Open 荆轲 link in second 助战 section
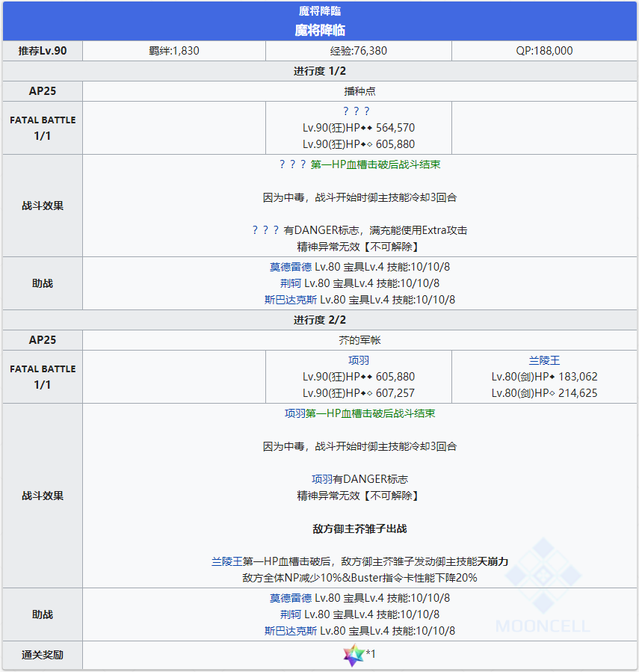Screen dimensions: 639x672 [291, 614]
